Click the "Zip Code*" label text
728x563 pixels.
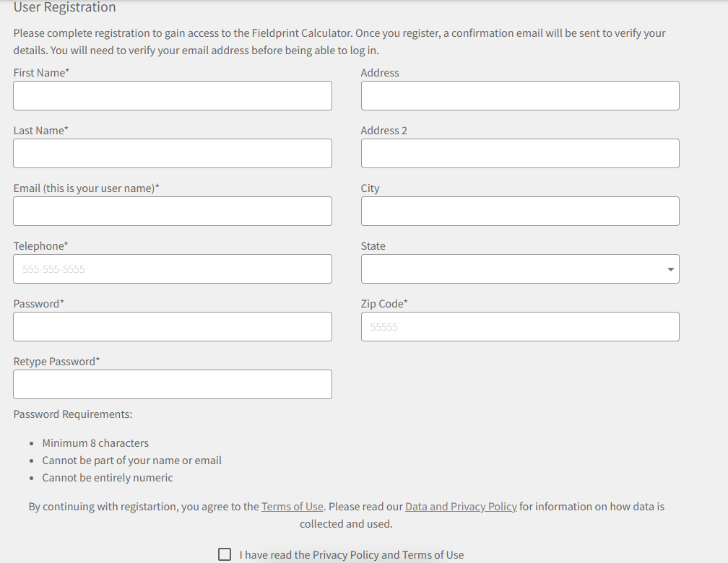click(384, 304)
